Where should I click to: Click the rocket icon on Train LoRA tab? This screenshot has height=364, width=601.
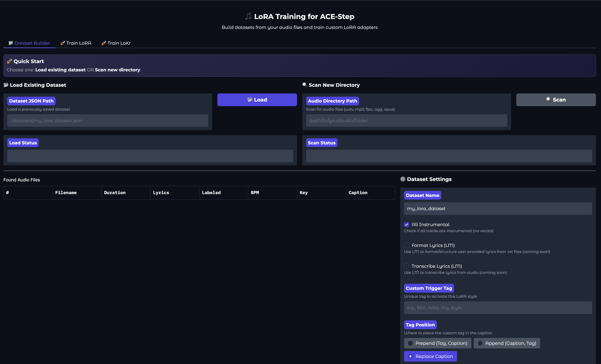click(x=62, y=43)
